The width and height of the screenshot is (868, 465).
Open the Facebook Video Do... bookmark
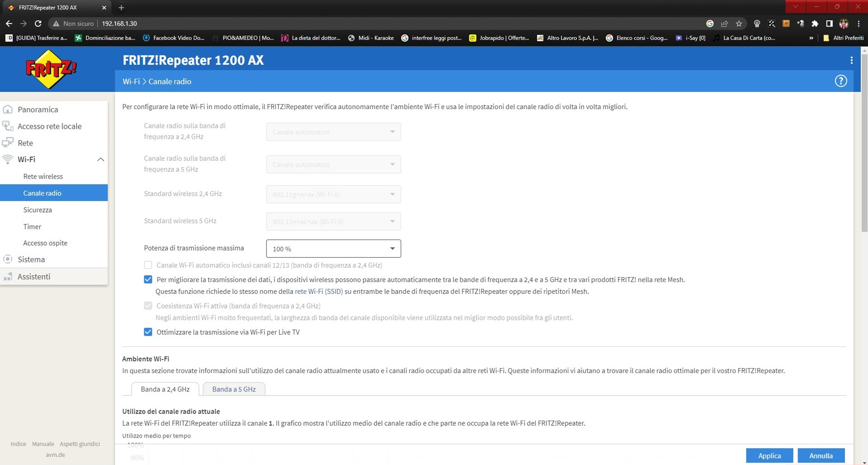[x=174, y=38]
